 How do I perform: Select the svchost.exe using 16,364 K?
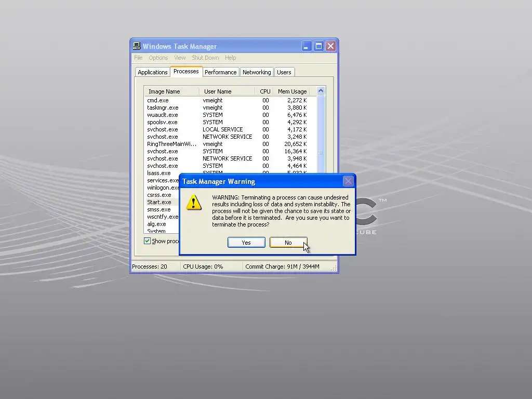[230, 151]
